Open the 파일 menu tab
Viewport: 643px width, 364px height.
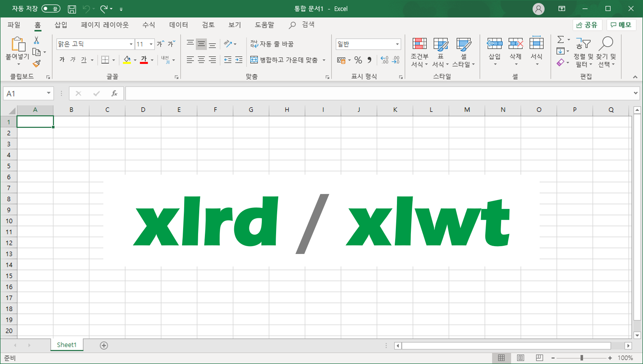(14, 25)
